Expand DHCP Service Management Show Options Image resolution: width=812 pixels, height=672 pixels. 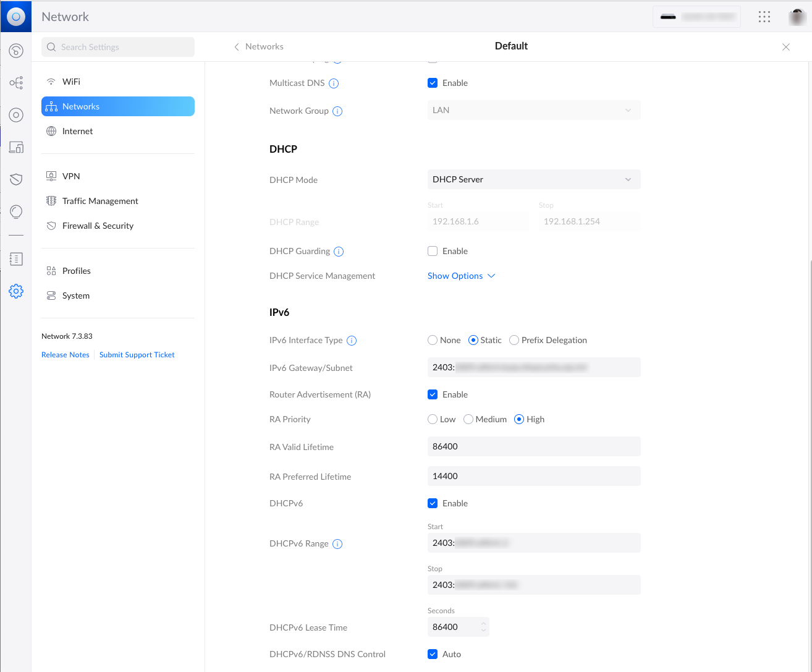tap(461, 276)
